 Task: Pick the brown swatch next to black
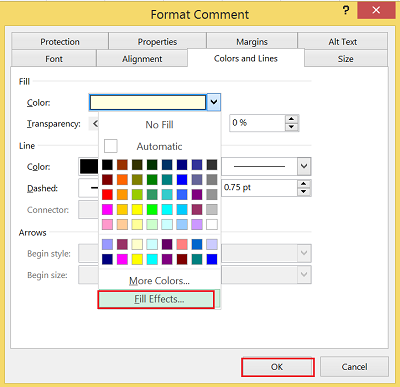[x=122, y=165]
